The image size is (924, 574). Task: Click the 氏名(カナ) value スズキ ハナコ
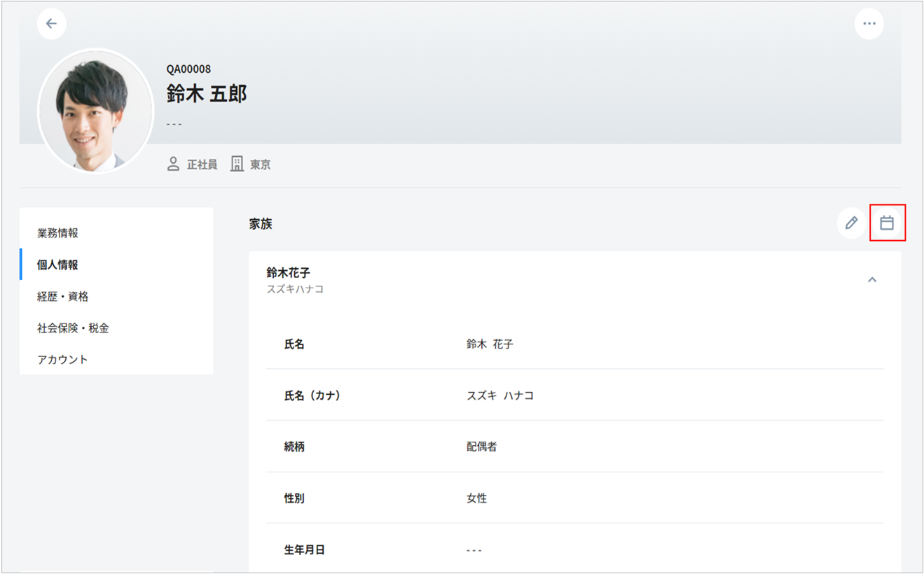(x=500, y=395)
